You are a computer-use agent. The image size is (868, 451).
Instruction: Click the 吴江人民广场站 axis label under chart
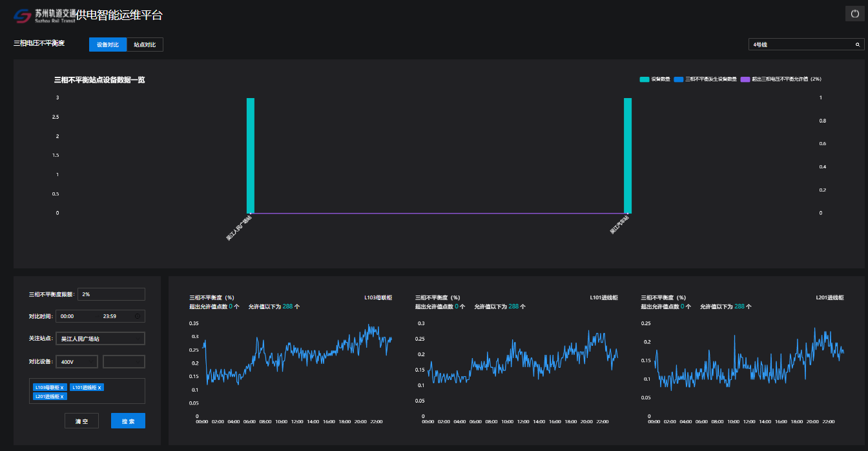239,228
